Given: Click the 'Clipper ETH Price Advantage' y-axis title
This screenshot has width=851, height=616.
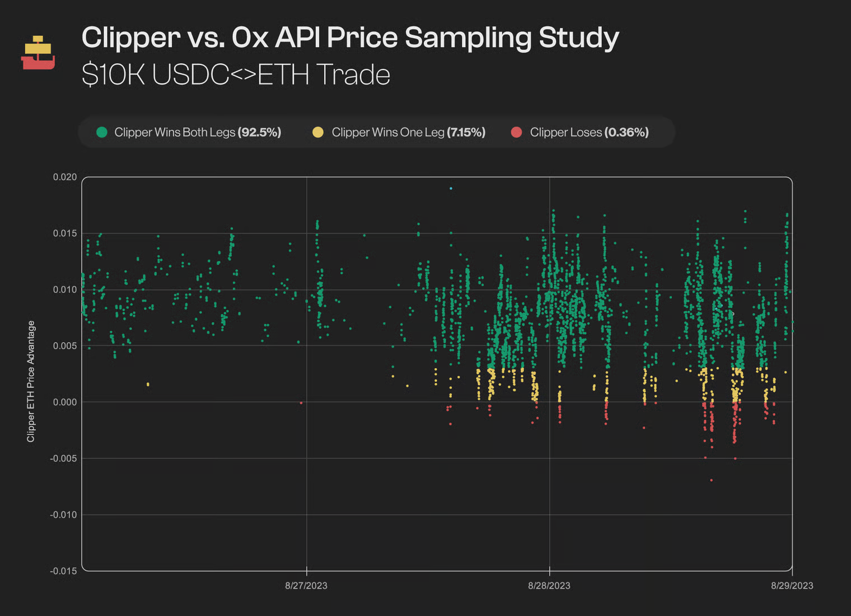Looking at the screenshot, I should [31, 381].
